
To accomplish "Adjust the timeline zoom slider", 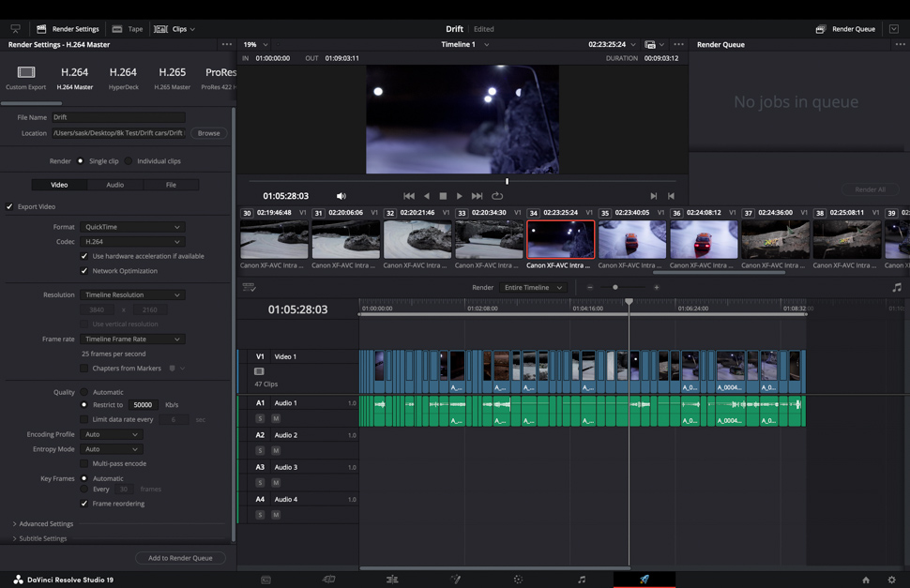I will click(x=615, y=288).
